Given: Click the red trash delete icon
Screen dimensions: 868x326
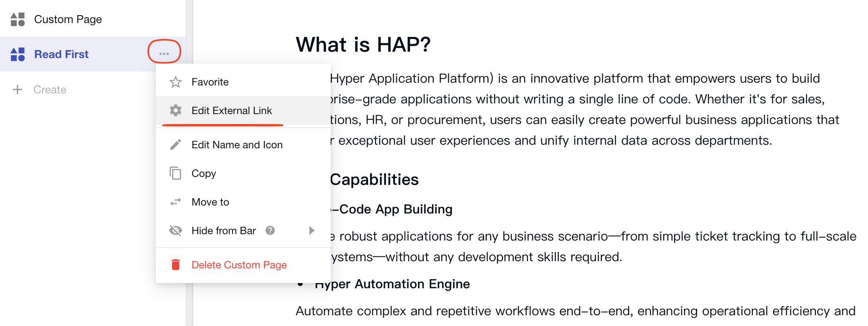Looking at the screenshot, I should [x=175, y=265].
